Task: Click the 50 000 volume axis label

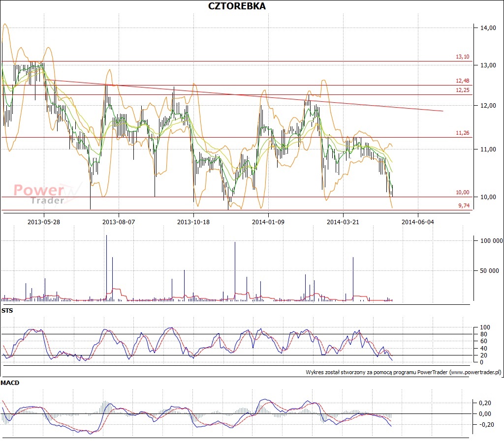Action: (489, 271)
